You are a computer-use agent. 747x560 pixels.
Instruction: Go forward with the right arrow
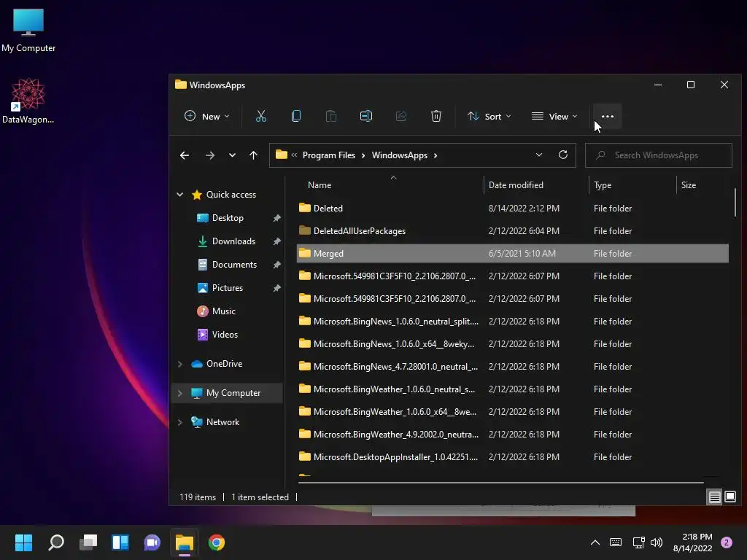point(209,155)
